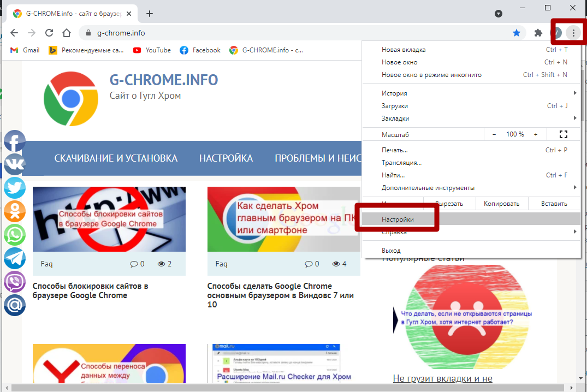Open a new tab with plus button

tap(150, 14)
